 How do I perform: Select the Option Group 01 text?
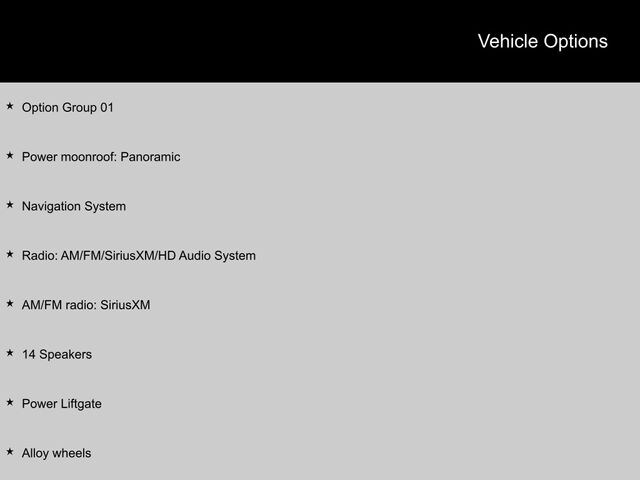[68, 107]
